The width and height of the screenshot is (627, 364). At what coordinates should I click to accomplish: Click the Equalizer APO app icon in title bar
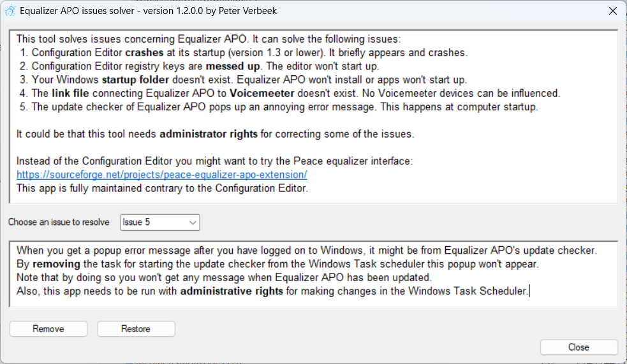pos(10,11)
